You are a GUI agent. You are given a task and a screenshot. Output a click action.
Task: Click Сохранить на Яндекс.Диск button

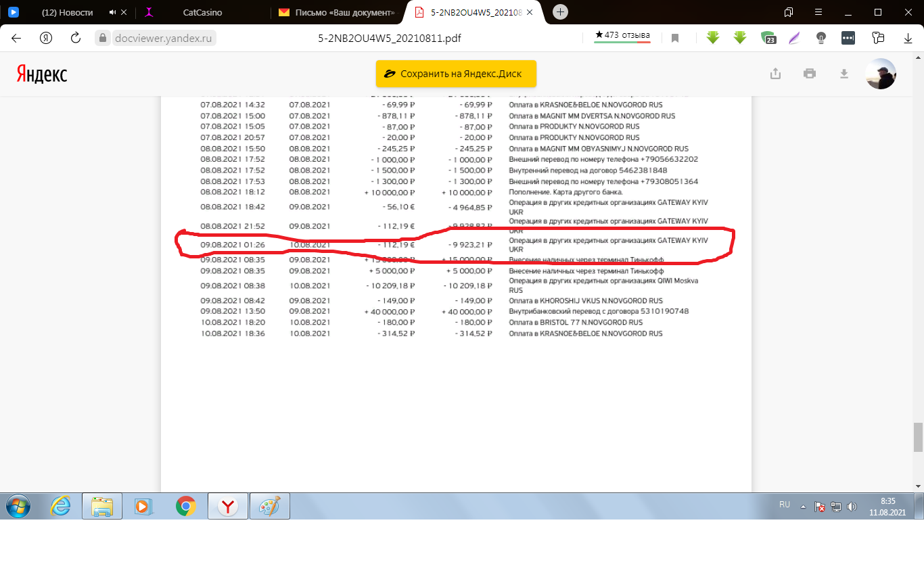(456, 74)
